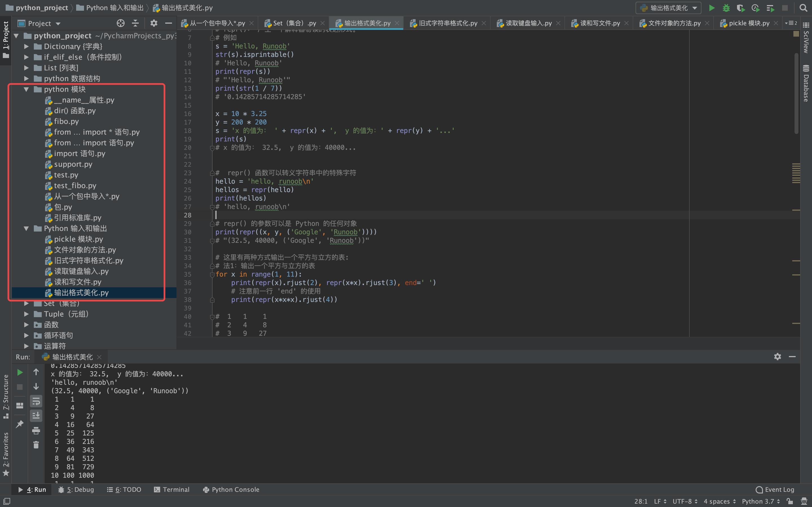The width and height of the screenshot is (812, 507).
Task: Toggle scroll to end in the console
Action: pos(36,416)
